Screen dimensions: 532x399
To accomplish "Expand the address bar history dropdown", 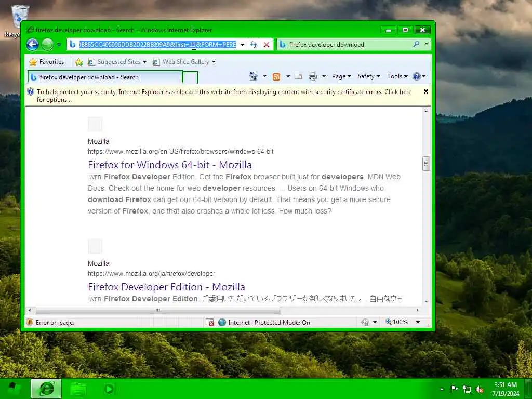I will 242,45.
